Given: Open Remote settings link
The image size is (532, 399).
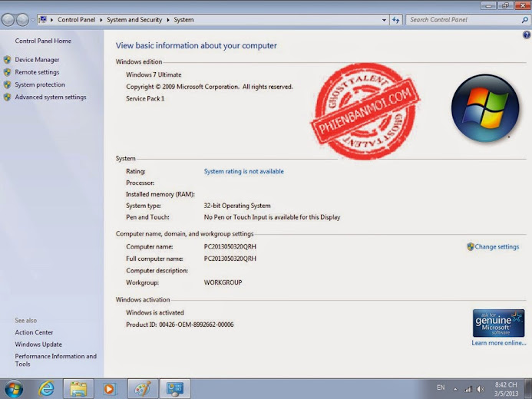Looking at the screenshot, I should [x=37, y=72].
